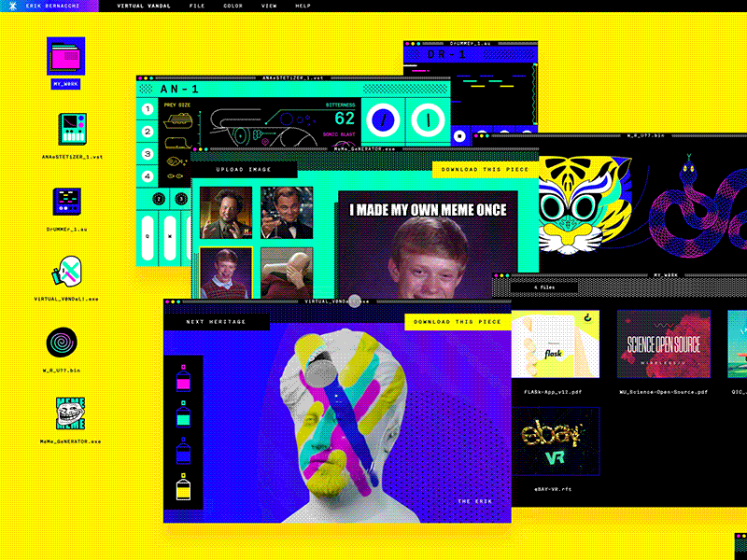747x560 pixels.
Task: Launch the ViRTUAL_V@NDaL!.exe skull icon
Action: (x=66, y=272)
